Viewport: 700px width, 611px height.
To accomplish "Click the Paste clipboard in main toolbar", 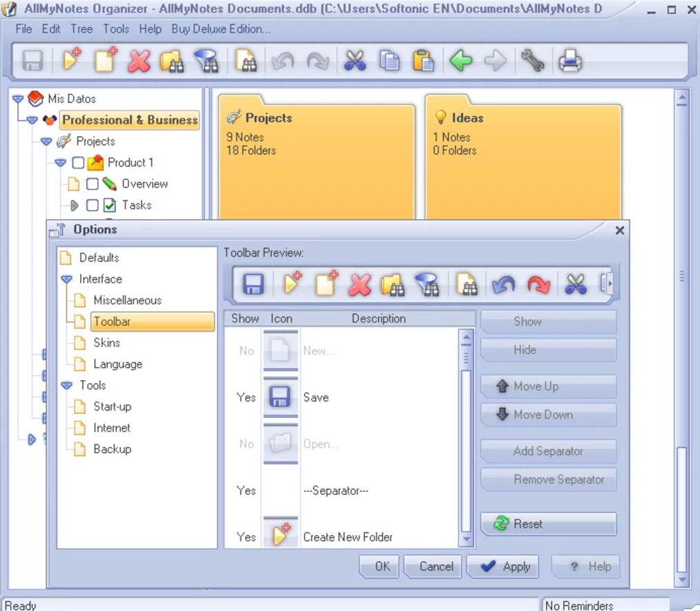I will (423, 61).
